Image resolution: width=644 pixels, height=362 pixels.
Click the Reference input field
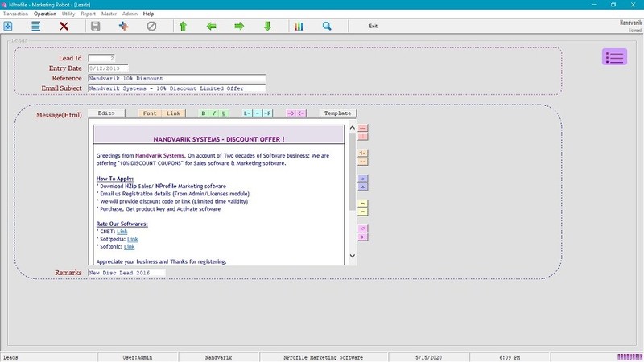[177, 78]
